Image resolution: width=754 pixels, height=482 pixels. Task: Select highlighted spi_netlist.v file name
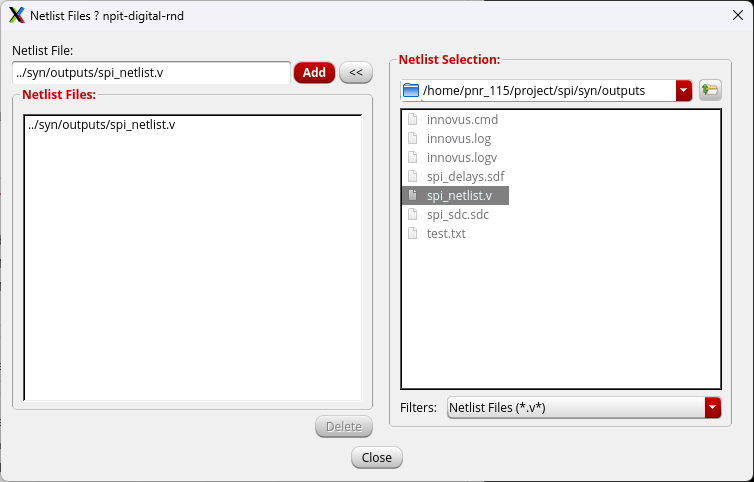pyautogui.click(x=459, y=195)
